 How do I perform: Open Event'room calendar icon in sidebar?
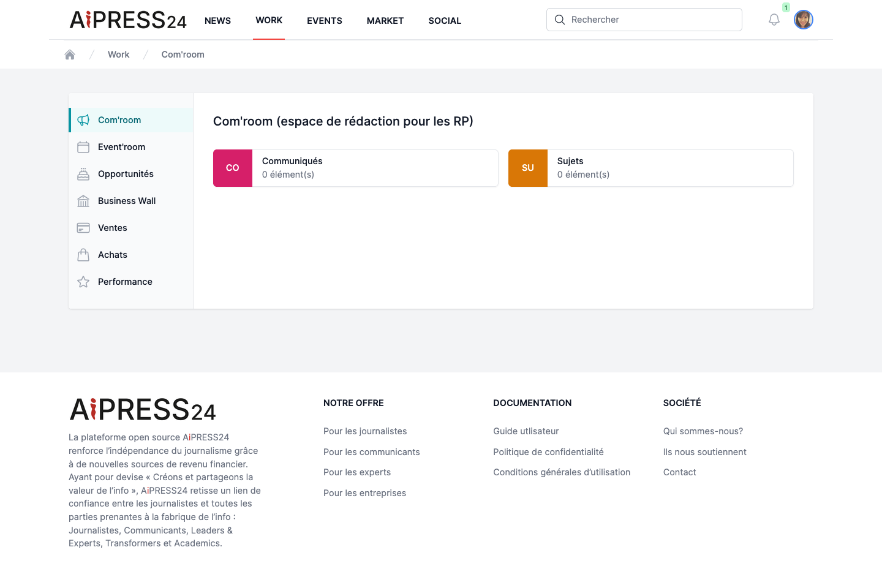click(x=83, y=147)
